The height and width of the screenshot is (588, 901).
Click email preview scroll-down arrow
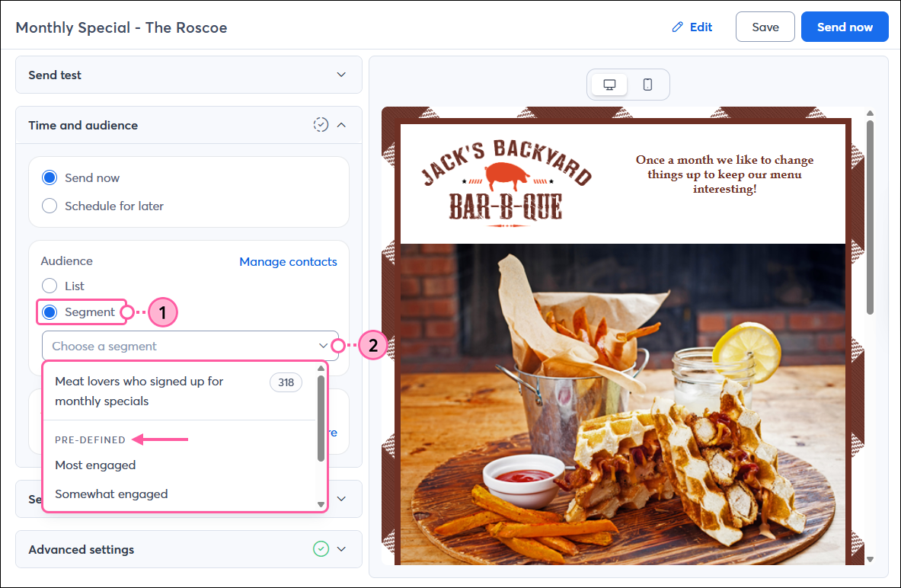pos(870,559)
